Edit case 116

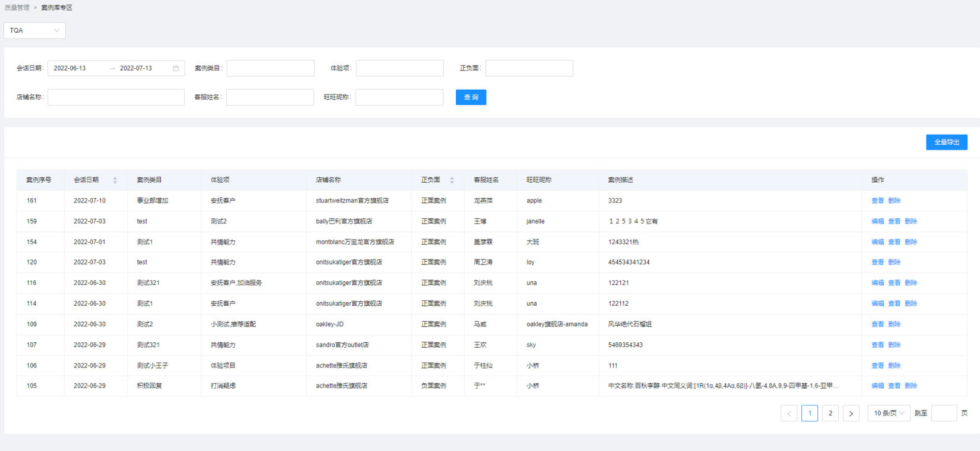click(877, 283)
